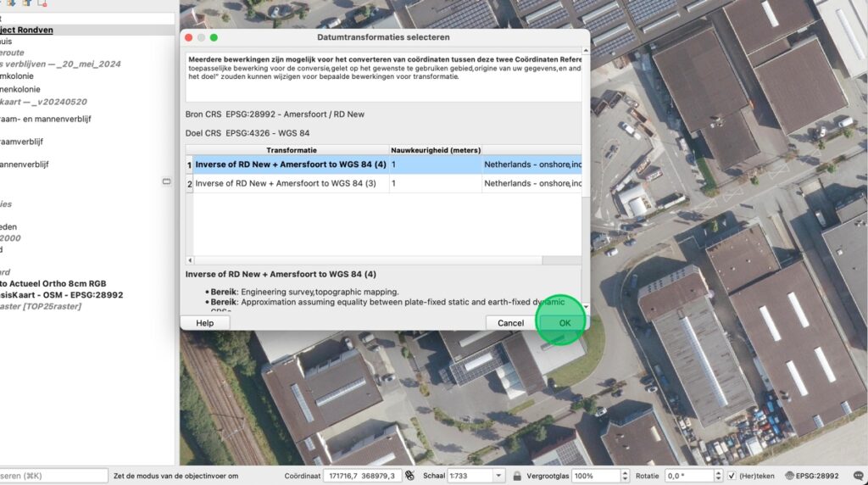This screenshot has height=485, width=868.
Task: Click OK to confirm the datum transformation
Action: (x=564, y=323)
